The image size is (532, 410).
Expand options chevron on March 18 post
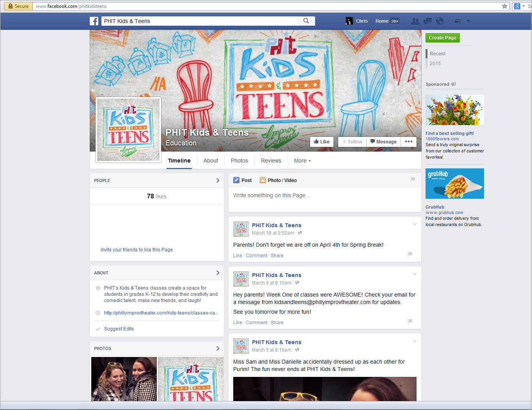click(x=415, y=224)
